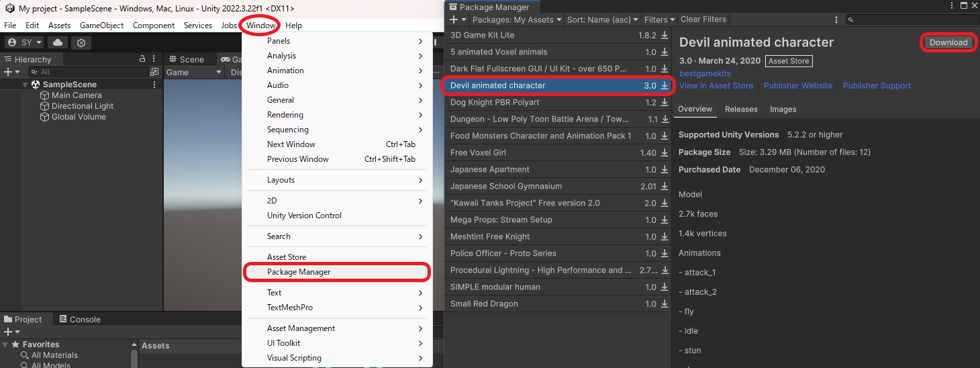Image resolution: width=980 pixels, height=368 pixels.
Task: Click the Package Manager search field
Action: coord(911,19)
